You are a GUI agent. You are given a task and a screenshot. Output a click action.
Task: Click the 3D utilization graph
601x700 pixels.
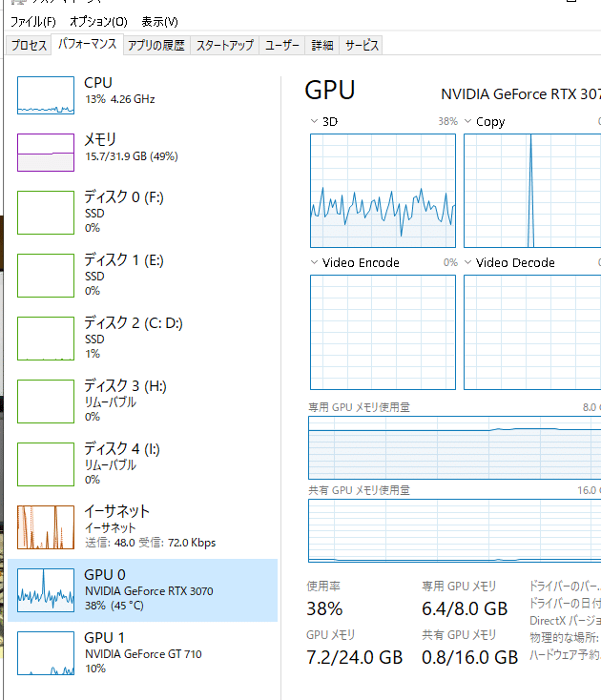coord(383,191)
